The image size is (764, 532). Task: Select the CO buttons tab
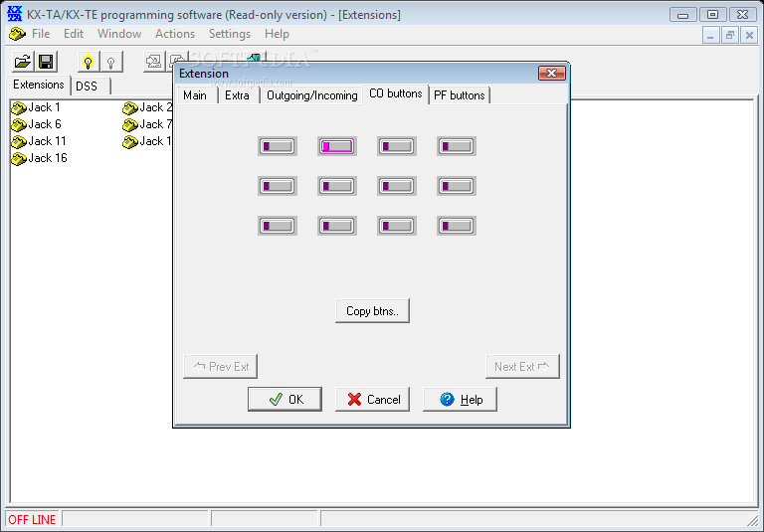point(396,94)
